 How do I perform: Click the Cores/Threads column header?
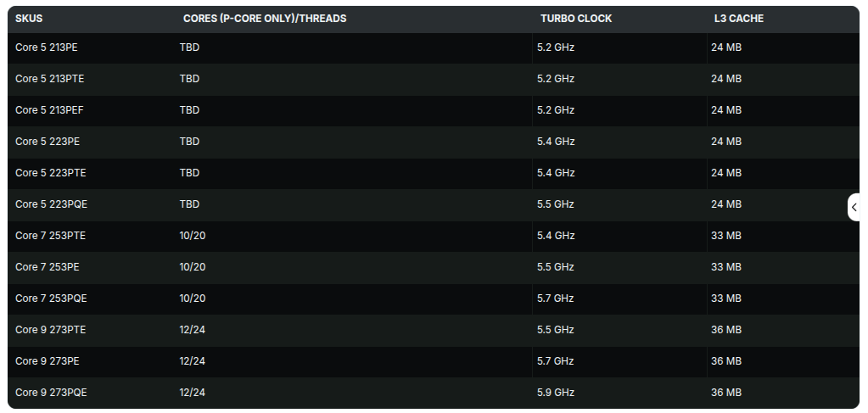point(265,19)
